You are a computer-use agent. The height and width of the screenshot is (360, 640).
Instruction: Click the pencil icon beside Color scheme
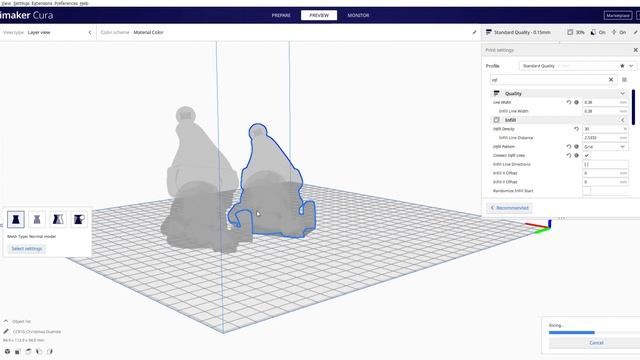(x=474, y=32)
